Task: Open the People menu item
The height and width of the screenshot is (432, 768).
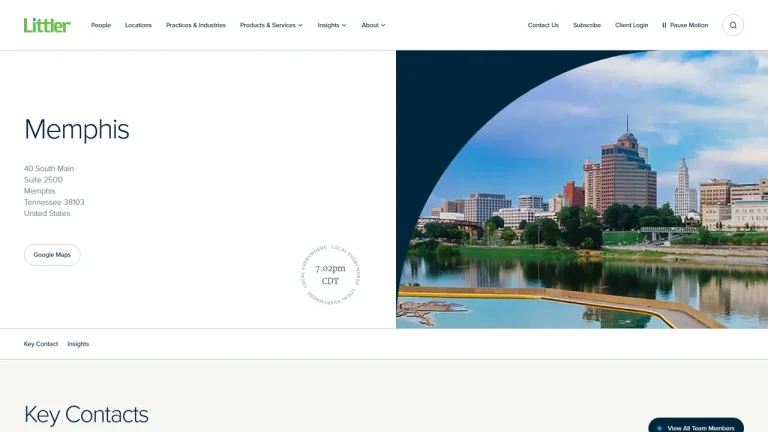Action: tap(101, 25)
